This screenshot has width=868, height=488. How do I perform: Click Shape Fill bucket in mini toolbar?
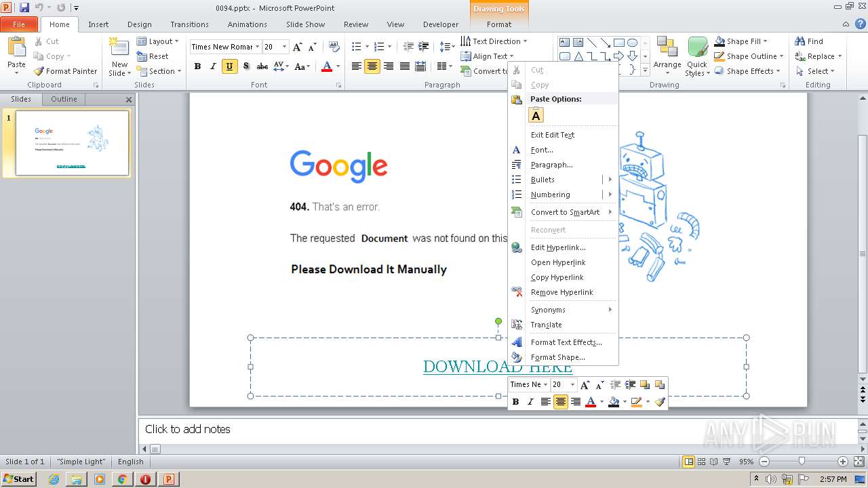coord(614,402)
